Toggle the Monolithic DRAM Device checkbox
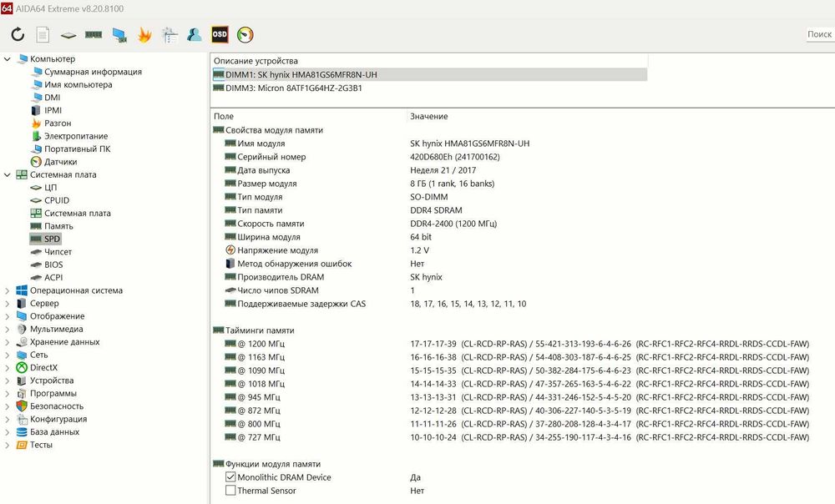The image size is (835, 504). coord(230,477)
